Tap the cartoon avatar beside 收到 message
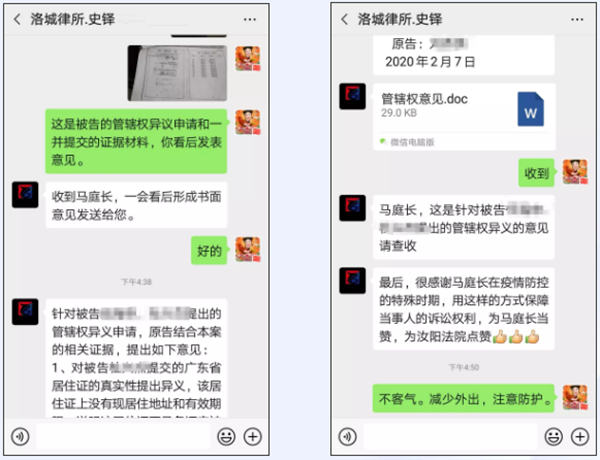600x460 pixels. (x=575, y=172)
